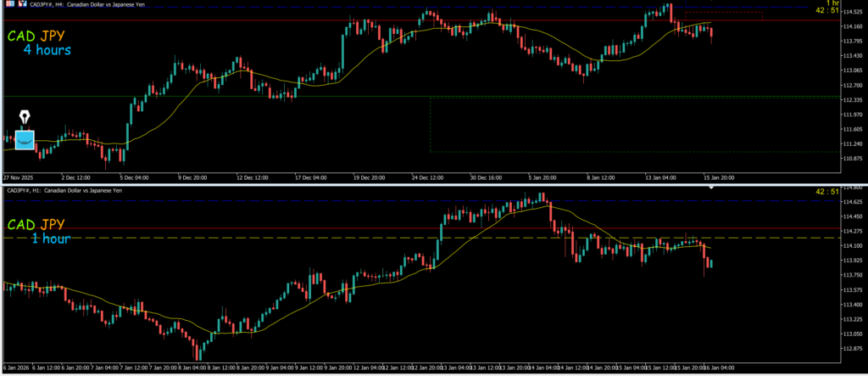Click the "1 hr" countdown timer on H4 chart
Viewport: 868px width, 376px height.
[x=832, y=3]
